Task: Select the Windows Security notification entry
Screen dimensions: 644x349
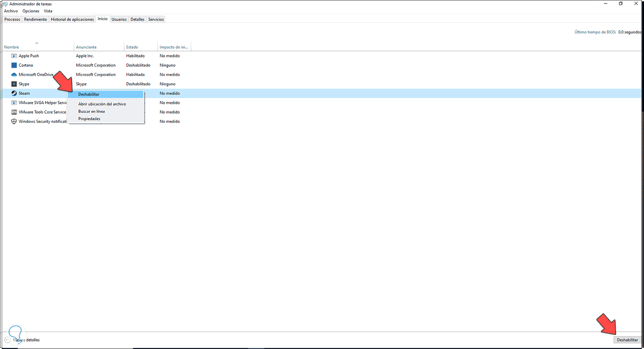Action: click(x=43, y=121)
